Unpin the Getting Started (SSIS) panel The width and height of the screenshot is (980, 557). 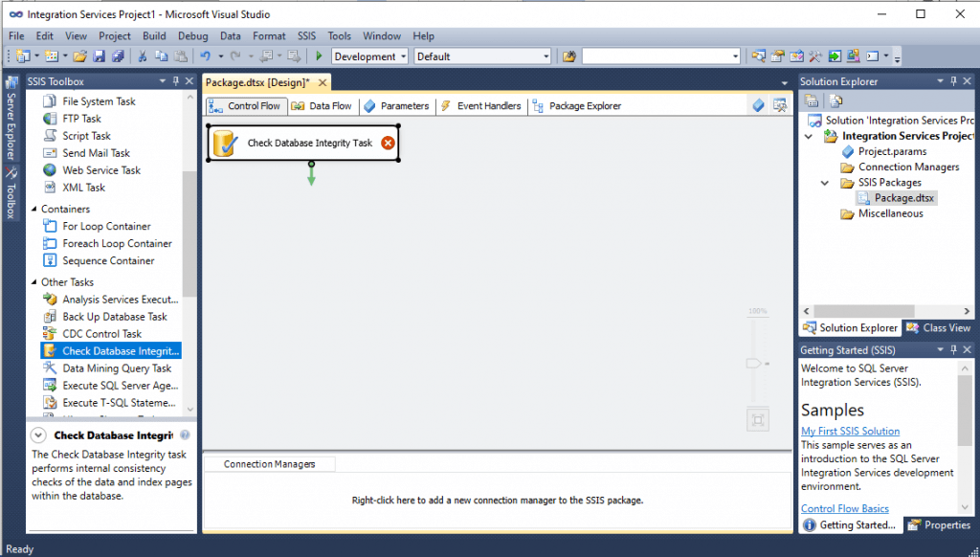click(953, 348)
